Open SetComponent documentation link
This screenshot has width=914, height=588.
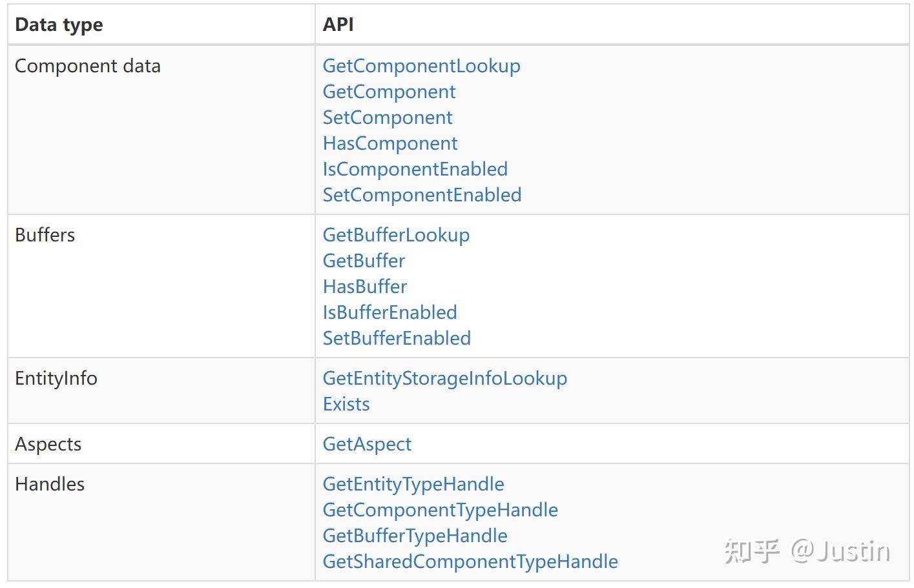pos(388,117)
